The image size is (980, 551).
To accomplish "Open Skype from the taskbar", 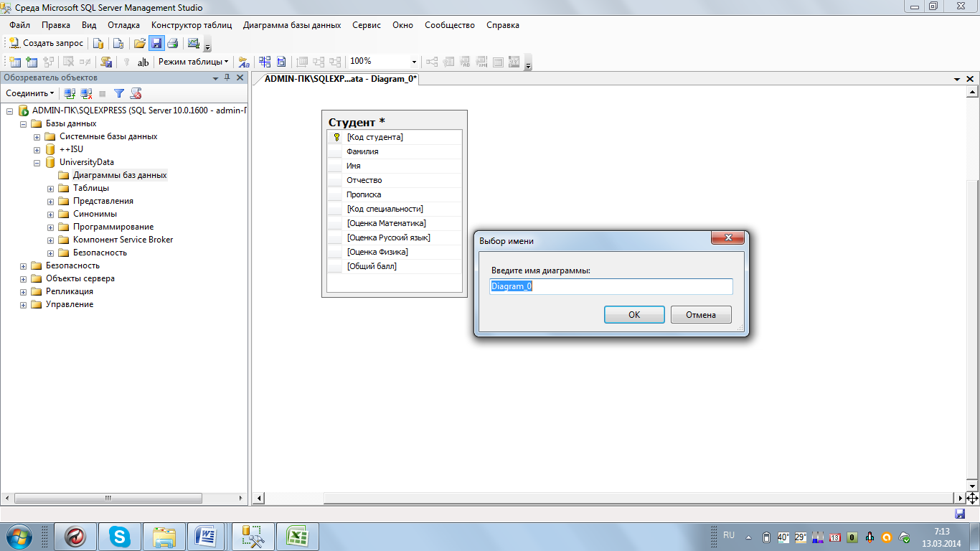I will (x=119, y=536).
